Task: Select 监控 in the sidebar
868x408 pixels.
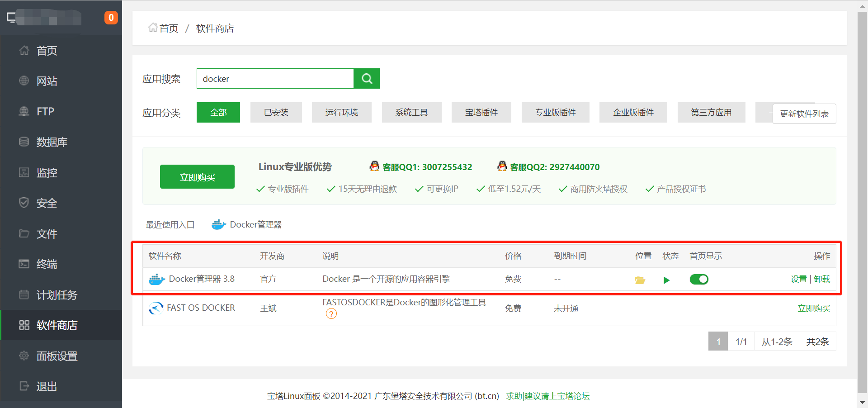Action: (x=61, y=172)
